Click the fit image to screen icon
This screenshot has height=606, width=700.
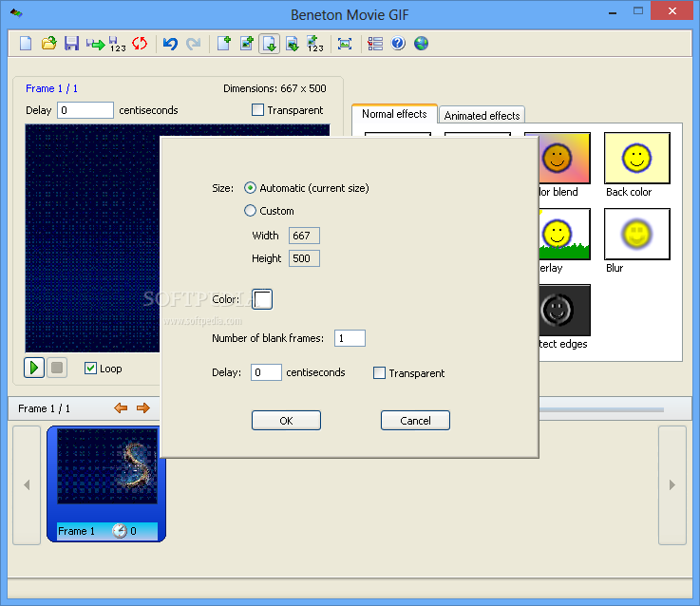tap(345, 44)
